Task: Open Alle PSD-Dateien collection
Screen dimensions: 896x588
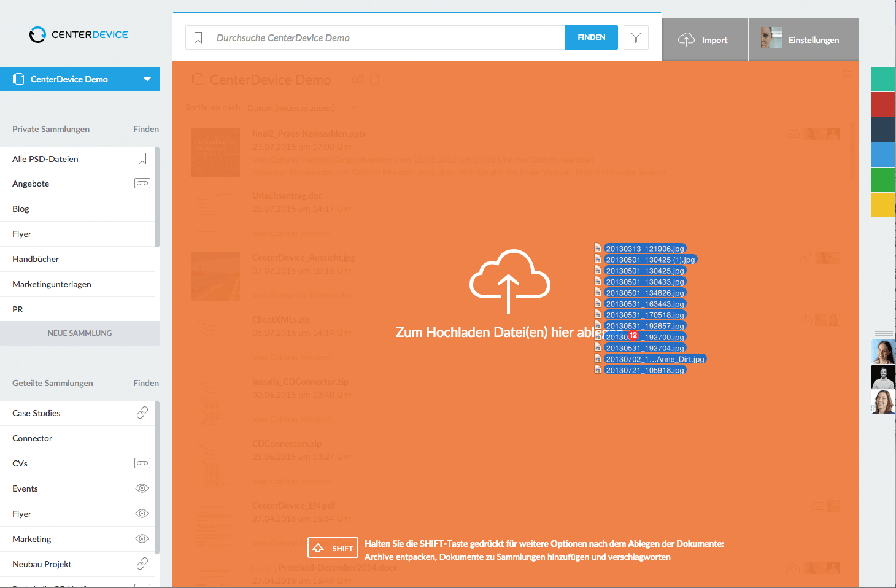Action: tap(77, 159)
